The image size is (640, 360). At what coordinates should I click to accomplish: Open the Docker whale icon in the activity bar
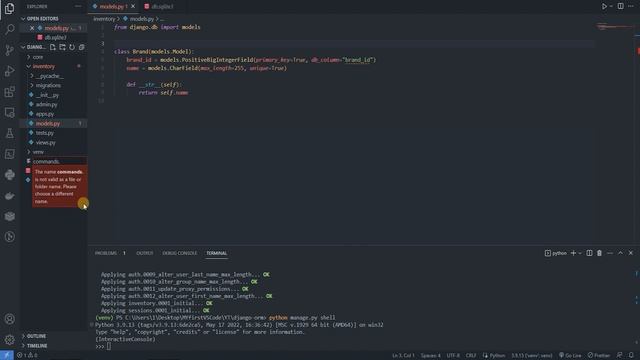point(9,196)
